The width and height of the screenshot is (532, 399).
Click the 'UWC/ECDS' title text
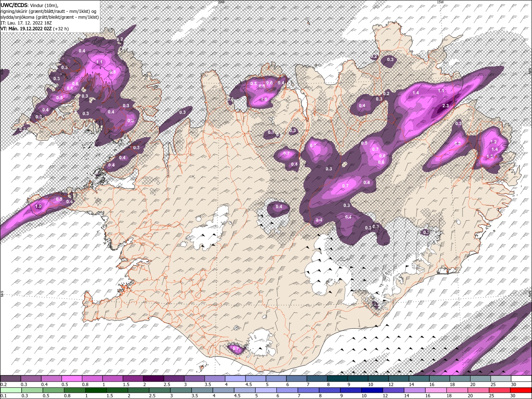click(x=14, y=5)
